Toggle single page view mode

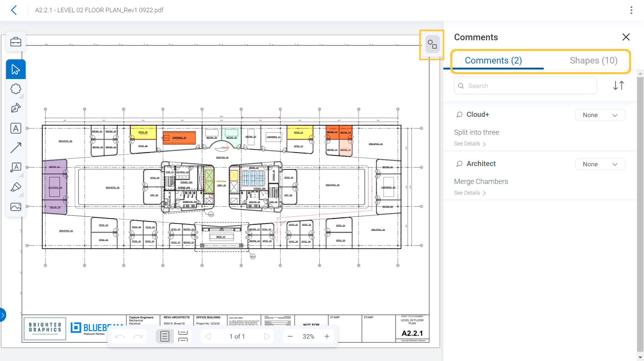pos(164,336)
